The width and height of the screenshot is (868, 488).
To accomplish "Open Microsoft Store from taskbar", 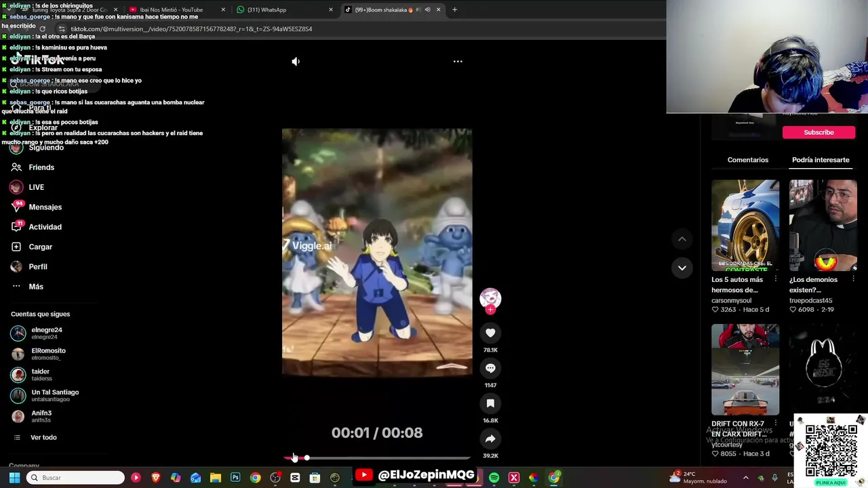I will pos(315,478).
